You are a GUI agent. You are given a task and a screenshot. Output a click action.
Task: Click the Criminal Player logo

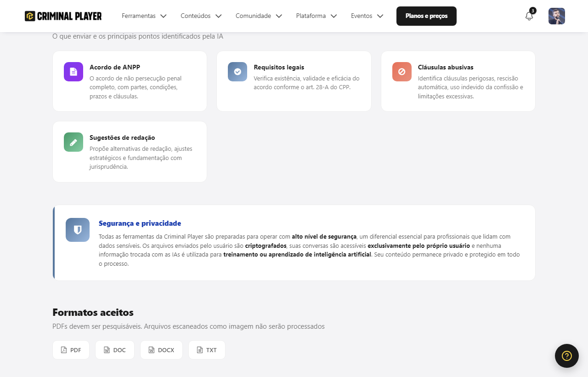(63, 16)
